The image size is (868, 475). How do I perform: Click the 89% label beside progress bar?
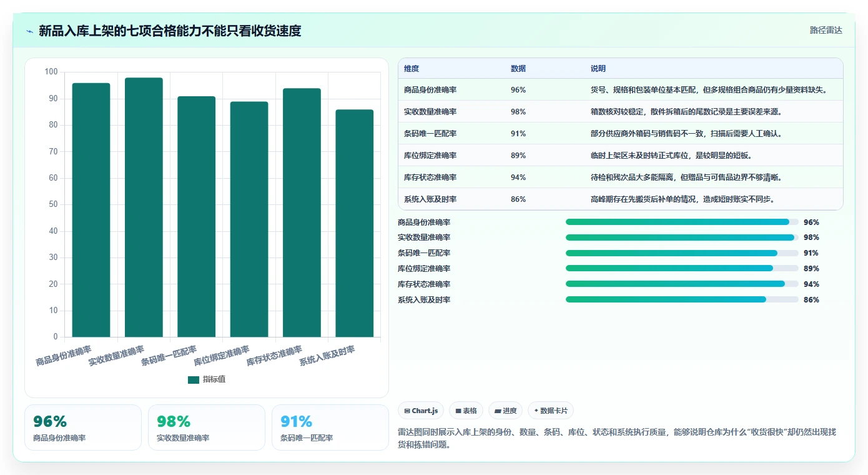(x=811, y=268)
